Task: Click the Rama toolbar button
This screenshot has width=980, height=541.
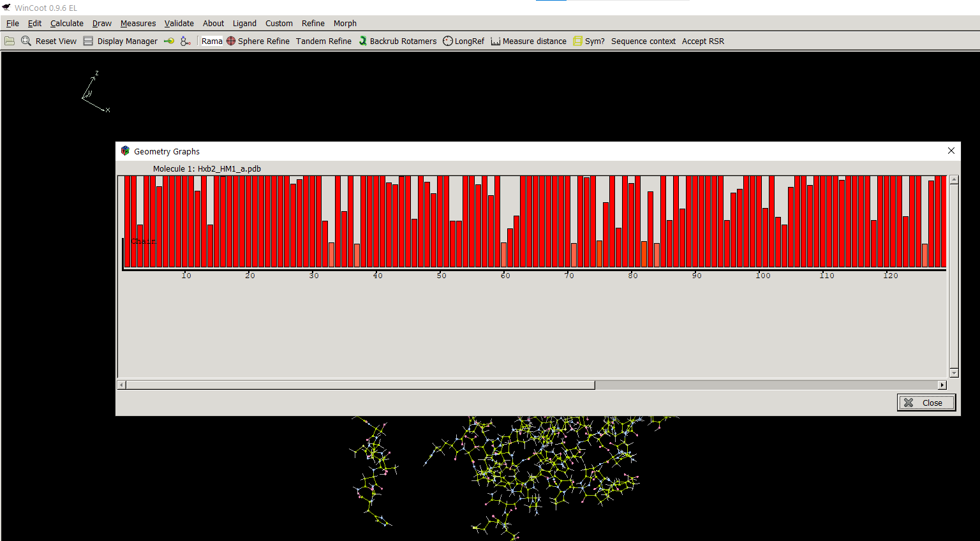Action: coord(212,41)
